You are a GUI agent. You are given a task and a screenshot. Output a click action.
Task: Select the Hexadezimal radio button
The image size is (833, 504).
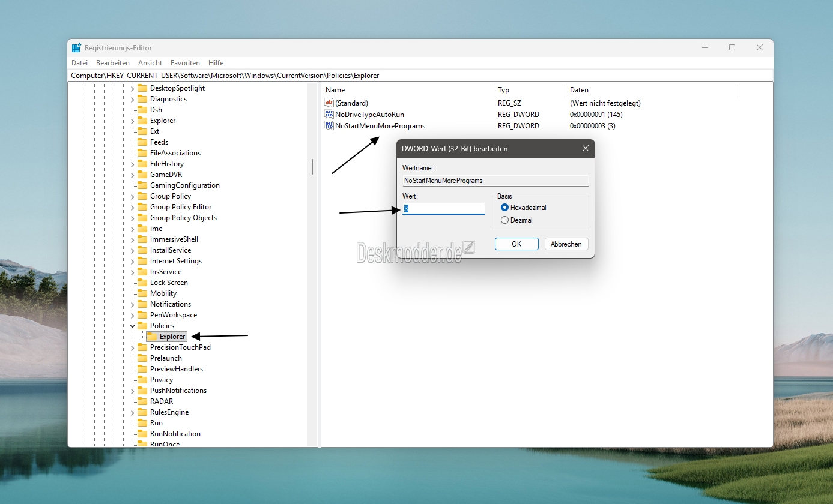(x=504, y=208)
